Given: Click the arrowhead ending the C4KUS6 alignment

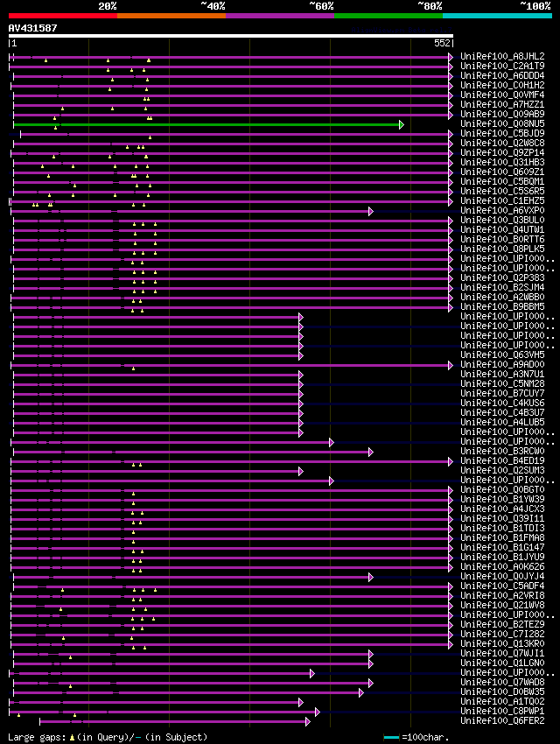Looking at the screenshot, I should coord(301,404).
